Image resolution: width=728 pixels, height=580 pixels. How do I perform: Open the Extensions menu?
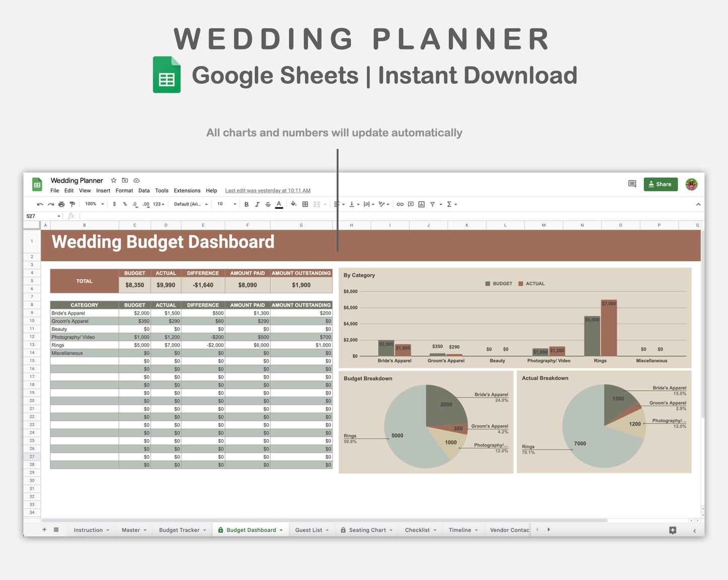(x=187, y=190)
